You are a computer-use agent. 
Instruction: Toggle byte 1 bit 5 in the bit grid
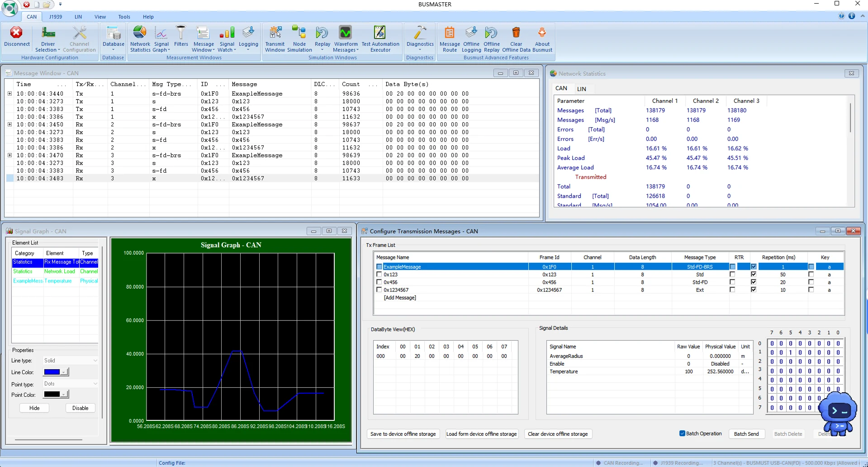(790, 353)
